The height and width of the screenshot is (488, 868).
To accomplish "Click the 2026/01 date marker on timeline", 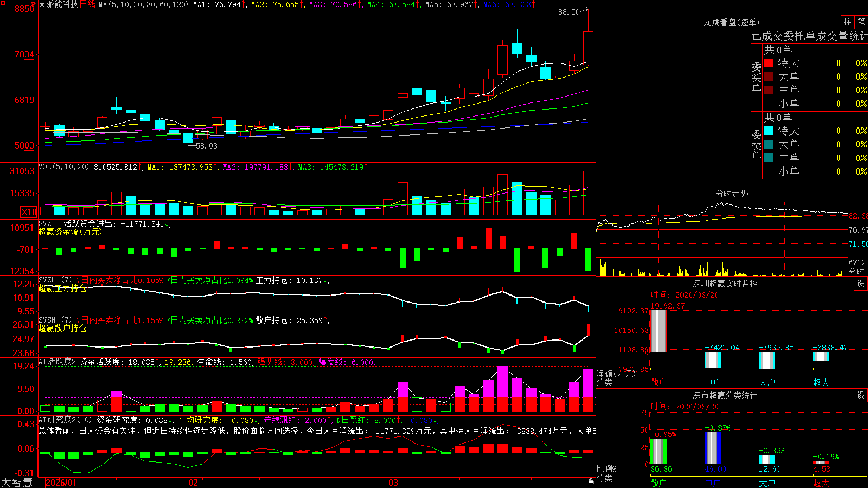I will [x=61, y=483].
